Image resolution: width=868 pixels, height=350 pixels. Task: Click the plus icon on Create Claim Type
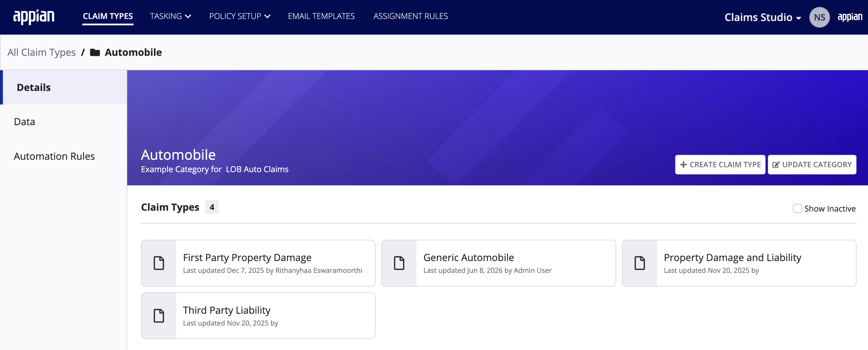[x=683, y=165]
